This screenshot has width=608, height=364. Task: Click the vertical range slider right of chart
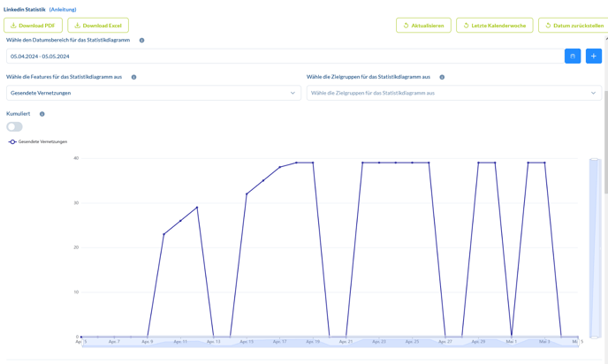pos(595,247)
